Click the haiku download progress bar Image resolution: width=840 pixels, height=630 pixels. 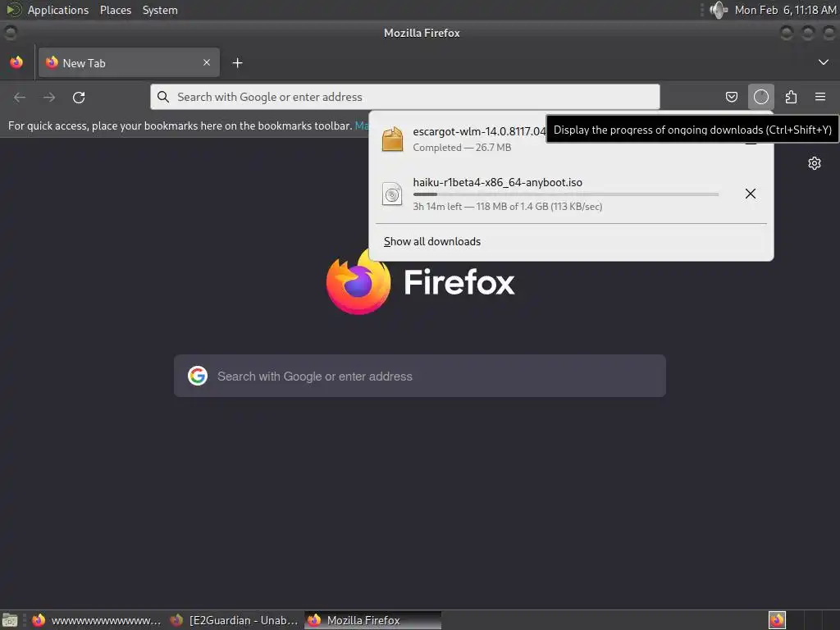pos(566,194)
